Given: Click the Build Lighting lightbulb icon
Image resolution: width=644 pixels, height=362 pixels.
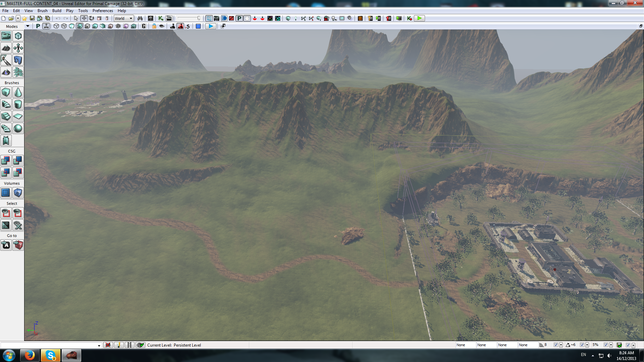Looking at the screenshot, I should 296,18.
